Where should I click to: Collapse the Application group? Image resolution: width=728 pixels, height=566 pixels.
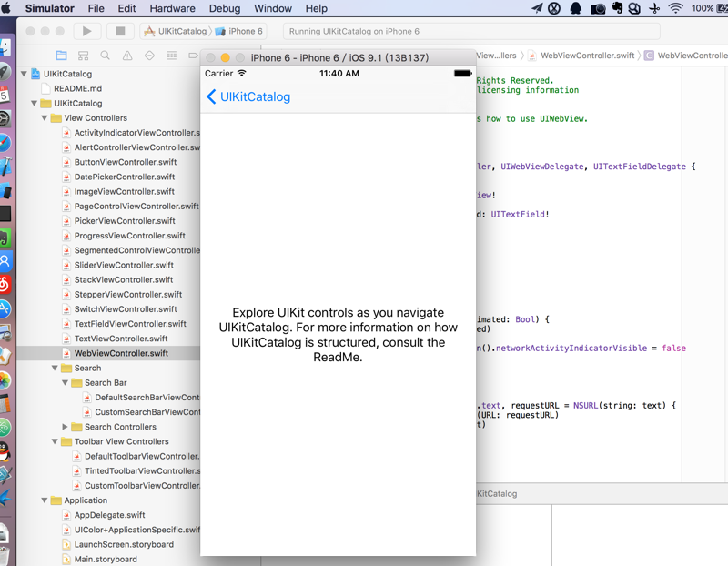tap(44, 500)
